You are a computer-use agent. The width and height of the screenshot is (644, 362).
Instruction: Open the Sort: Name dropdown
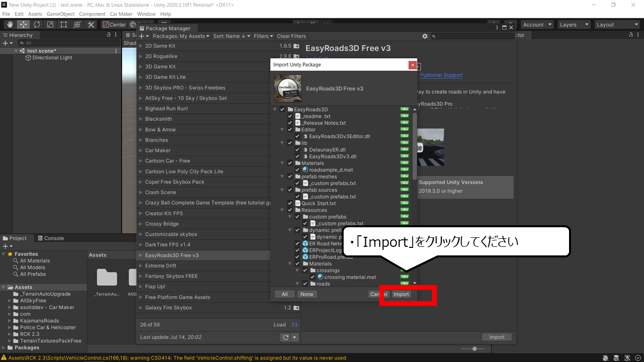(x=232, y=36)
